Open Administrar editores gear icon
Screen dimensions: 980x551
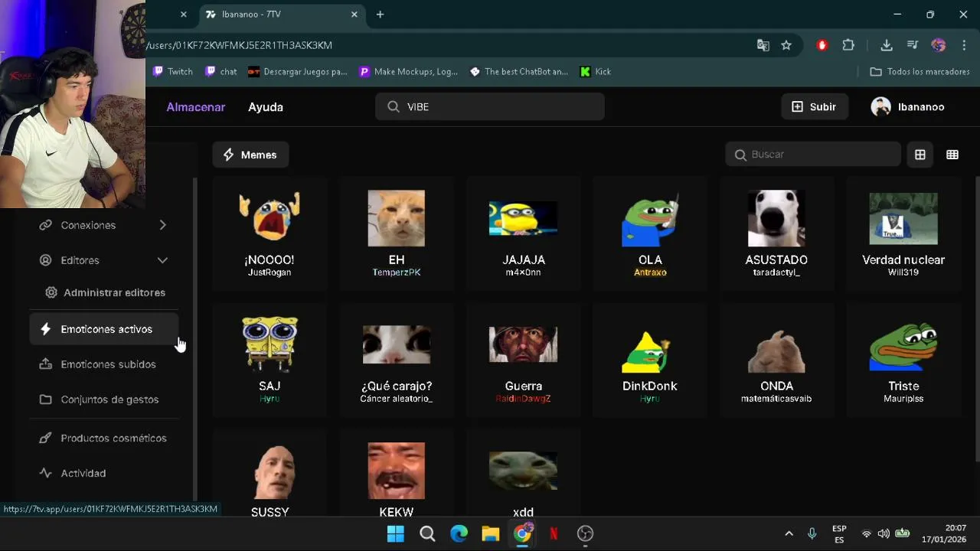pos(51,292)
